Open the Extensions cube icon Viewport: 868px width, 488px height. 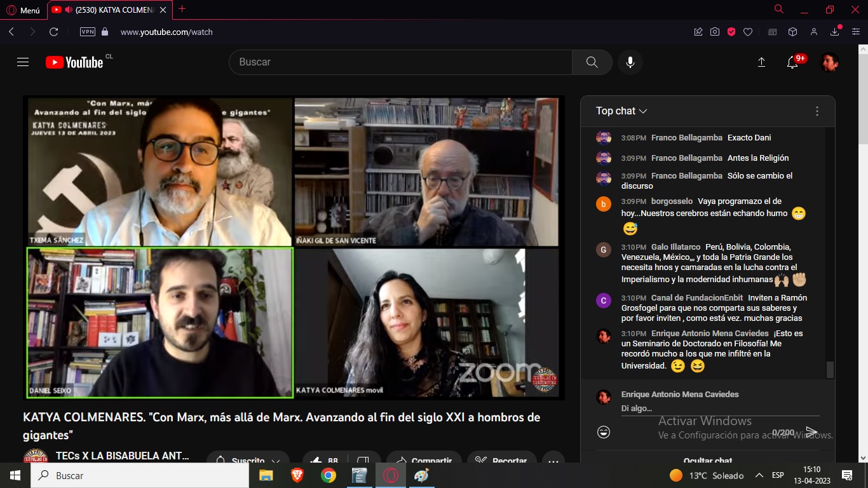792,32
